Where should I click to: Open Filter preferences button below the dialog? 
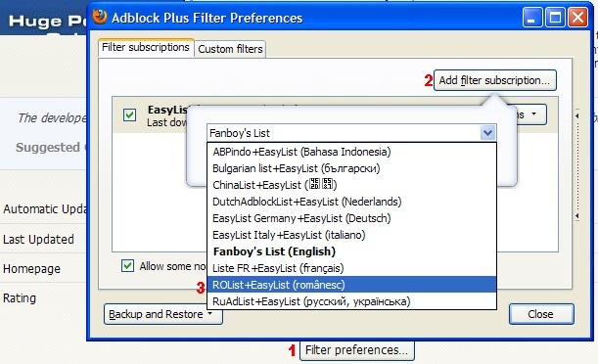pos(356,350)
